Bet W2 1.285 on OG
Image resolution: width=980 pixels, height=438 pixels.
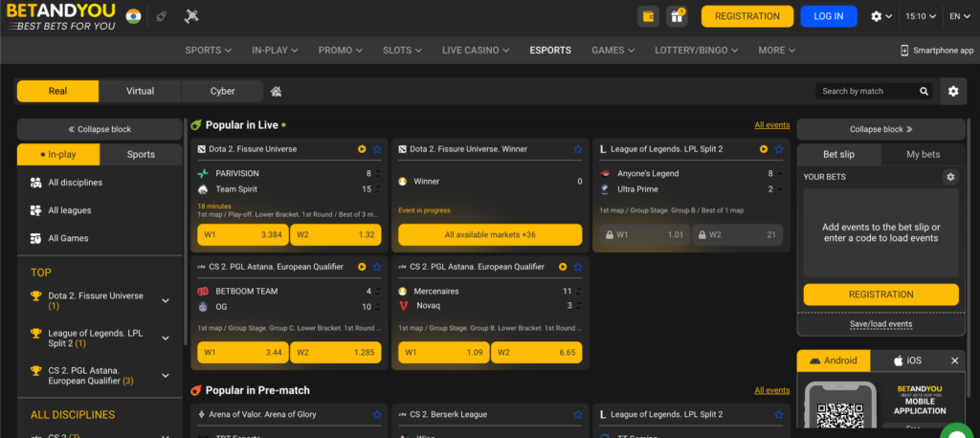336,352
